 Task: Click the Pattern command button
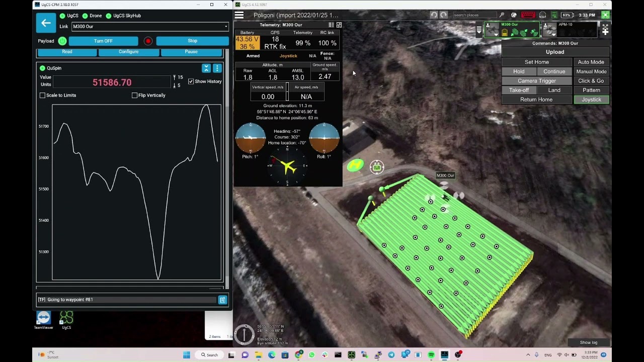coord(591,90)
